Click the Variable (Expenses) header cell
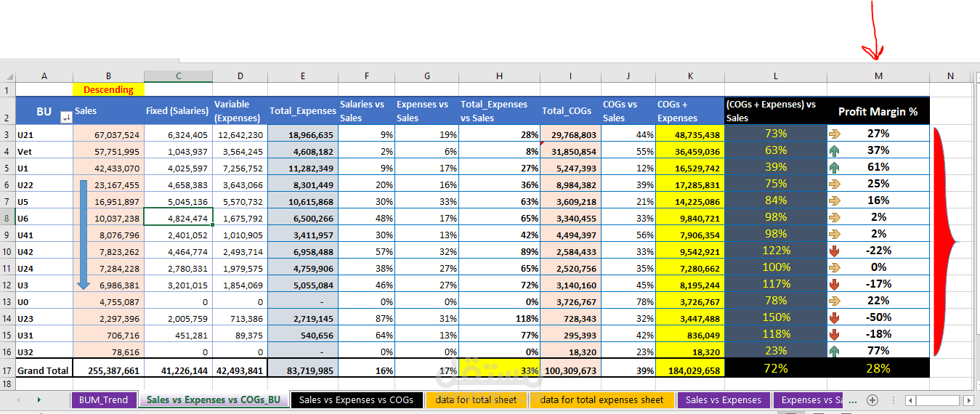The image size is (980, 414). (x=240, y=111)
